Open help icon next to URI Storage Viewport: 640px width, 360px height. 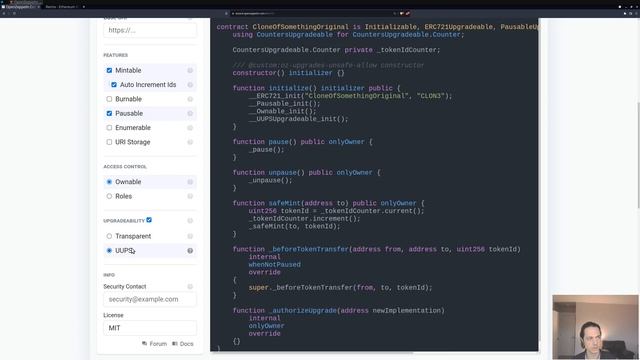pyautogui.click(x=190, y=142)
